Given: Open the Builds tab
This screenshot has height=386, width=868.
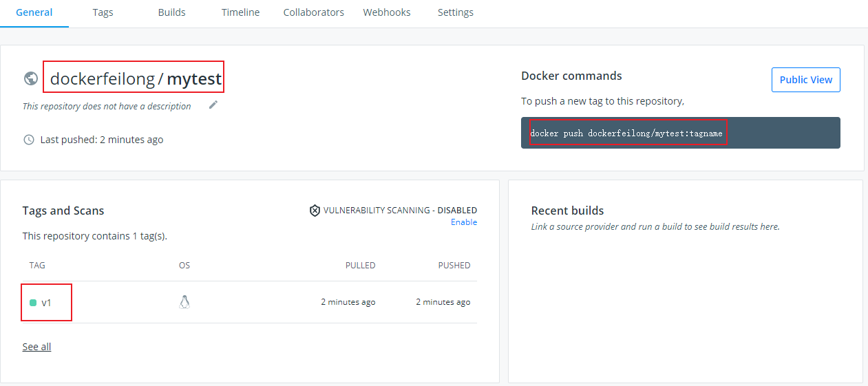Looking at the screenshot, I should pyautogui.click(x=171, y=12).
